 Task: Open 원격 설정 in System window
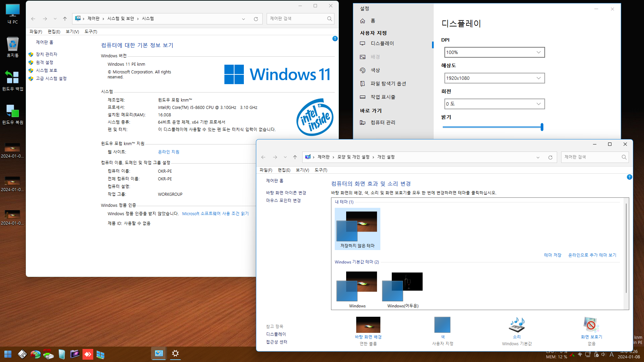coord(45,62)
